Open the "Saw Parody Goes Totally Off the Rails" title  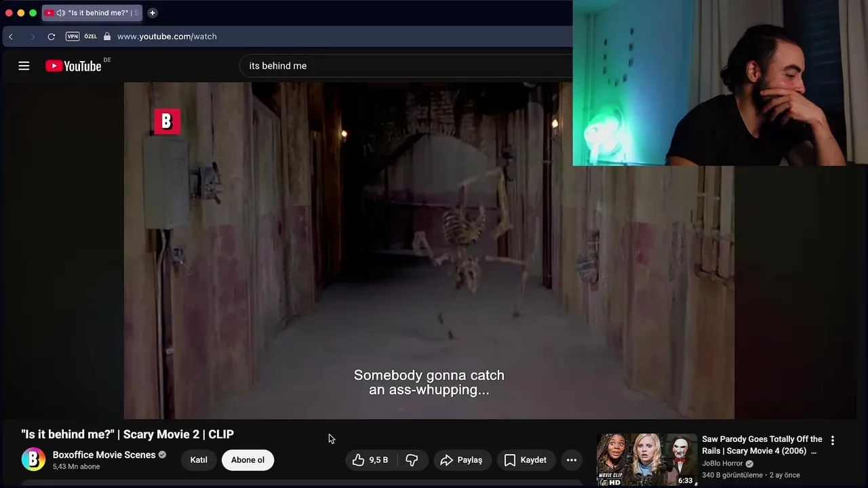coord(762,445)
